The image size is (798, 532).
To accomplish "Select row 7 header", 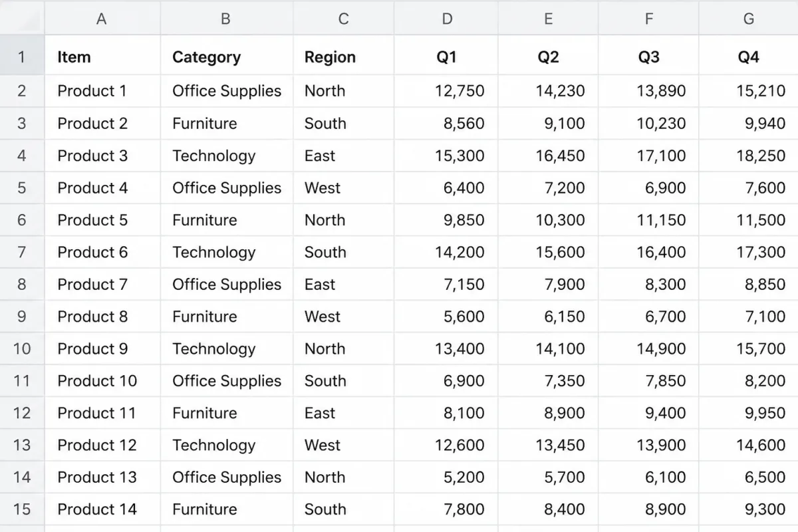I will point(22,252).
